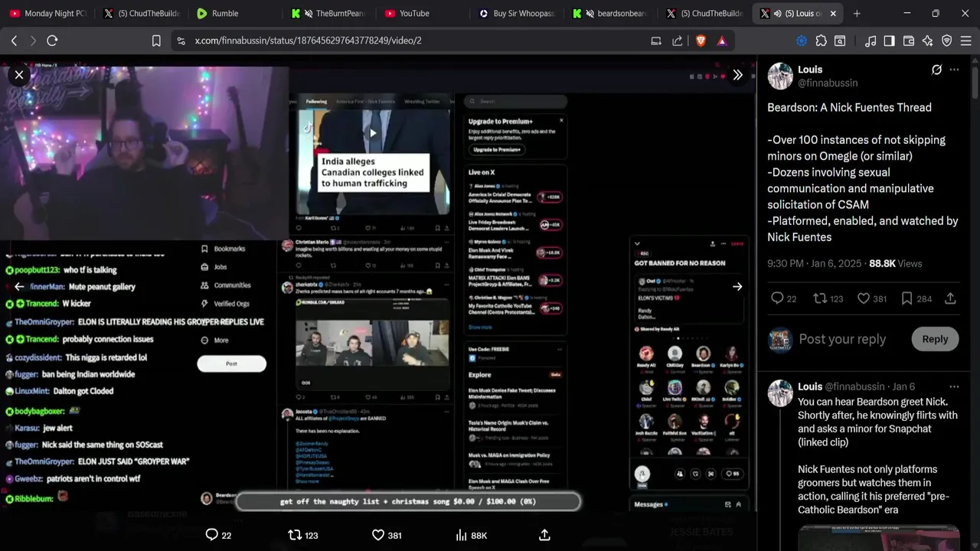Repost from the sidebar with 123 reposts

click(819, 298)
